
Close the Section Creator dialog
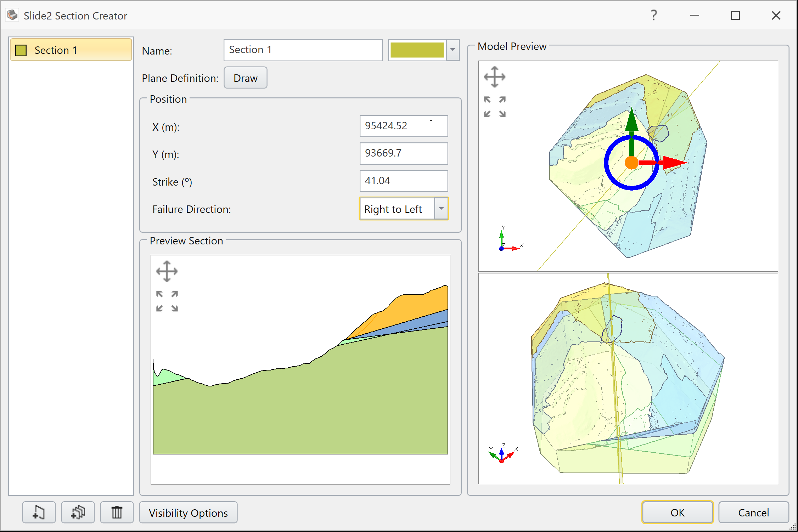(776, 15)
